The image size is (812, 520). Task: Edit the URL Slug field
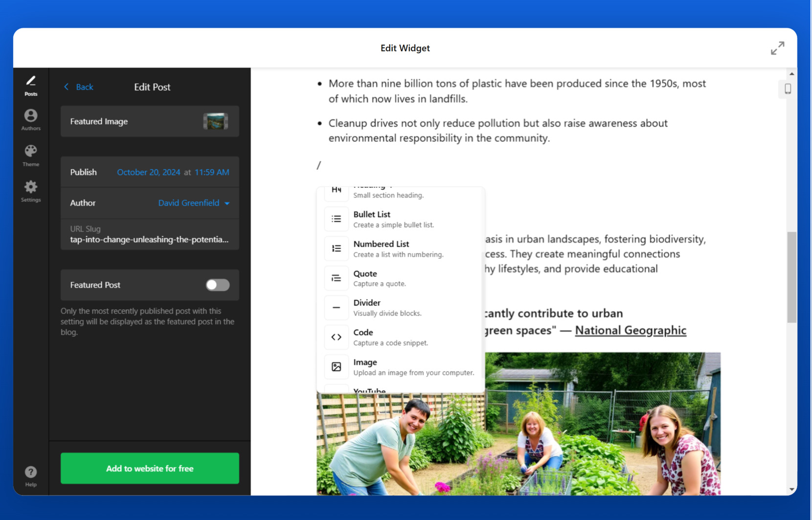148,240
